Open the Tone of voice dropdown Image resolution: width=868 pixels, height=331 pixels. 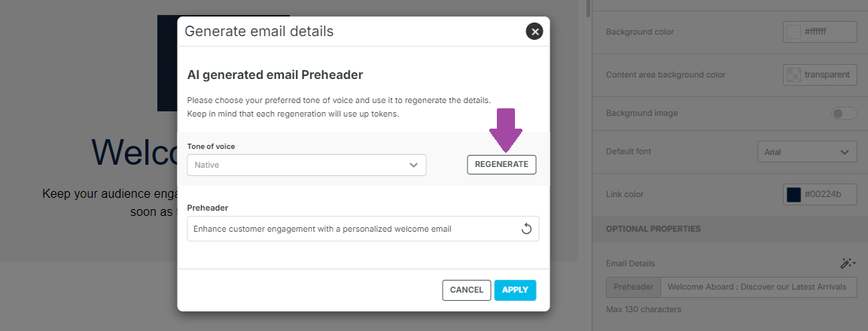pyautogui.click(x=306, y=165)
